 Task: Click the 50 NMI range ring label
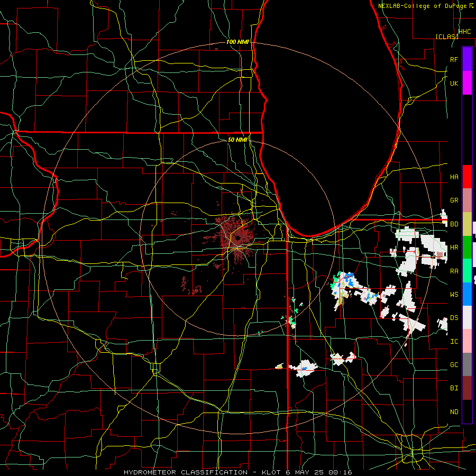[x=237, y=140]
